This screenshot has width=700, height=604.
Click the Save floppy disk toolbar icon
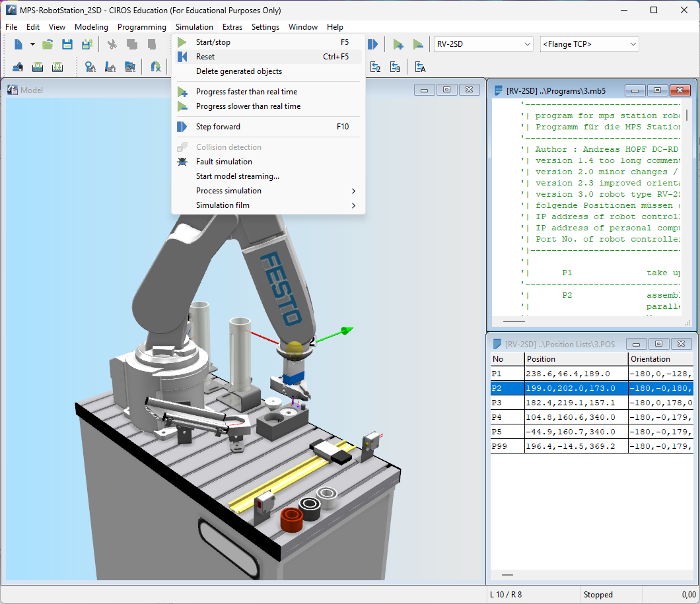coord(67,44)
